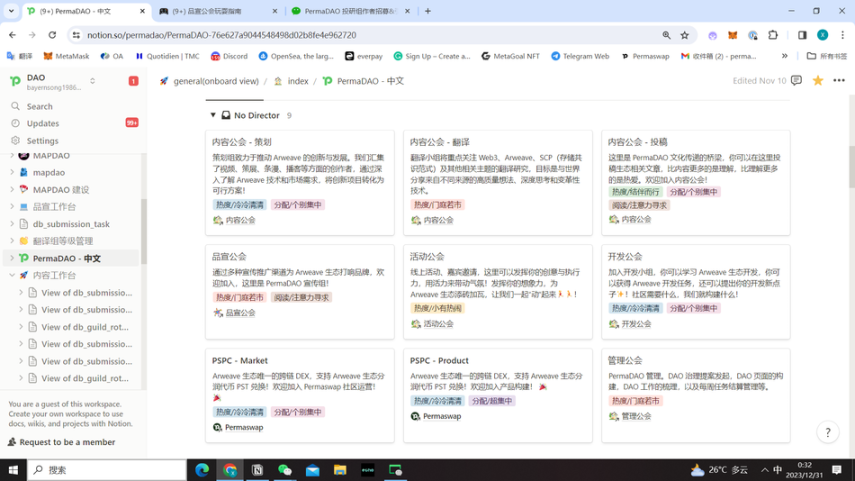Click the help question mark button
855x481 pixels.
[827, 432]
